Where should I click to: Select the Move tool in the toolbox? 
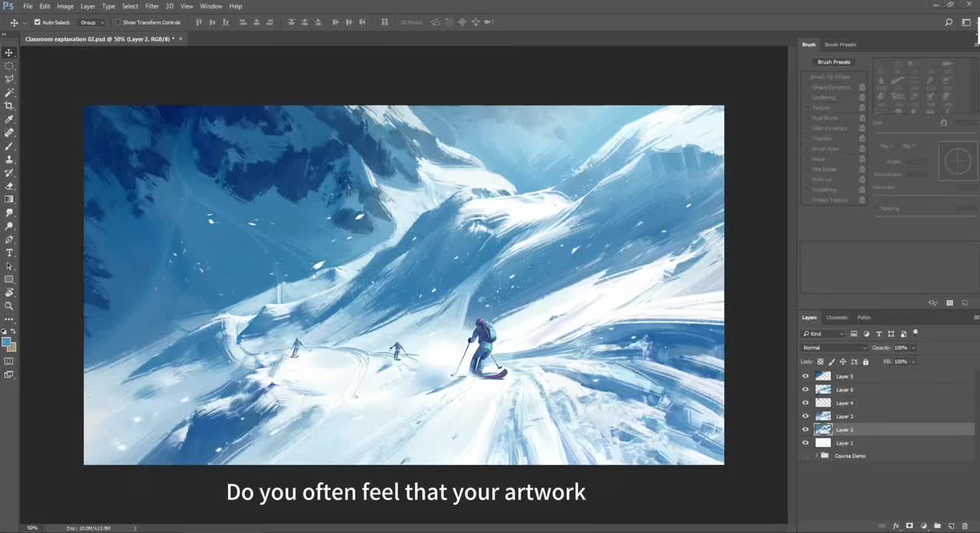point(9,53)
